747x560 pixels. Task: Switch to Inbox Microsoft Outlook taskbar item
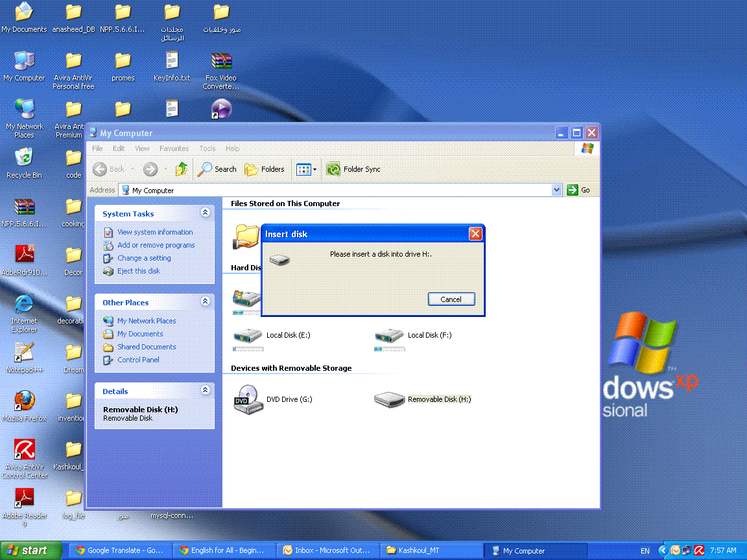coord(327,550)
